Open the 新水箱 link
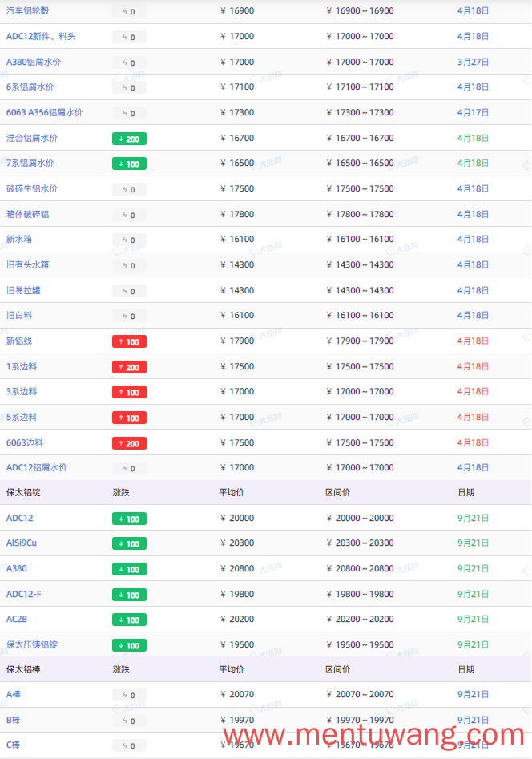The width and height of the screenshot is (532, 759). [x=19, y=239]
